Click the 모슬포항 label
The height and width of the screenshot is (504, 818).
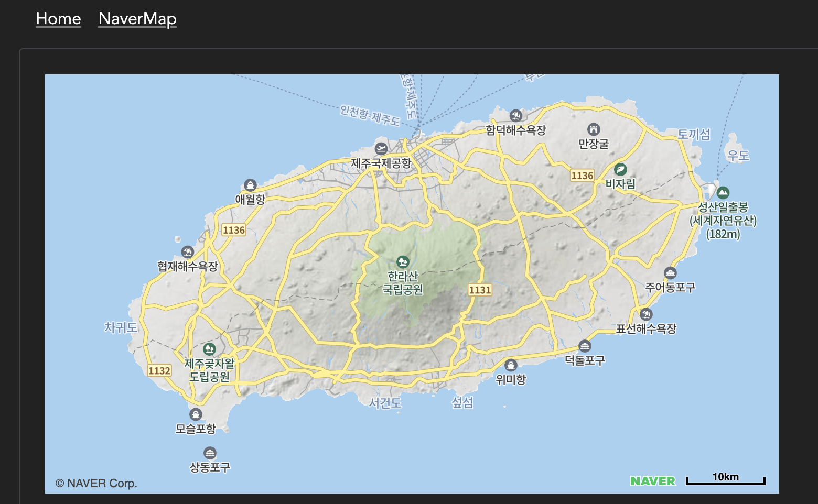196,429
